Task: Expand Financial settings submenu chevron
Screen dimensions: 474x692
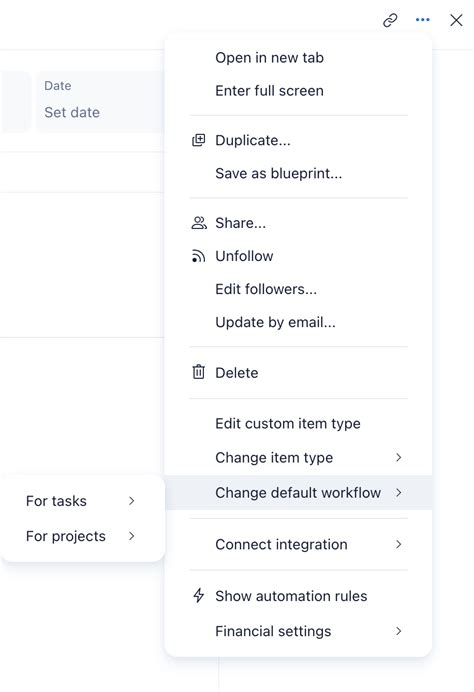Action: pos(399,631)
